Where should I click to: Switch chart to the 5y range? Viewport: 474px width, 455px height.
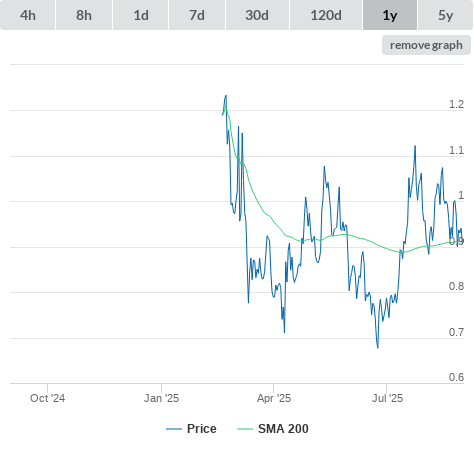446,15
